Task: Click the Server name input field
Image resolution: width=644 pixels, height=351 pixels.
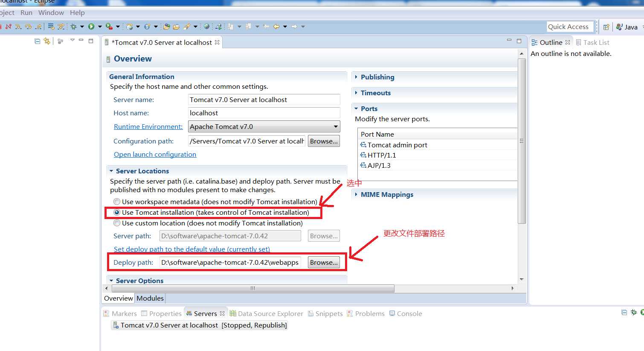Action: click(264, 99)
